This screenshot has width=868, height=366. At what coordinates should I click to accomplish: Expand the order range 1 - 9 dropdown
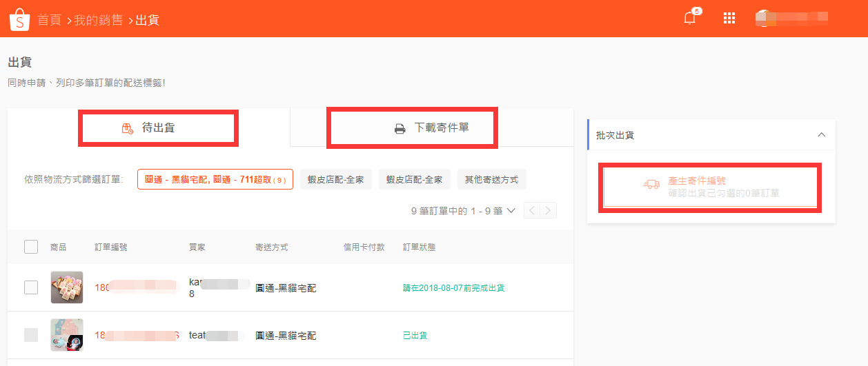[511, 211]
